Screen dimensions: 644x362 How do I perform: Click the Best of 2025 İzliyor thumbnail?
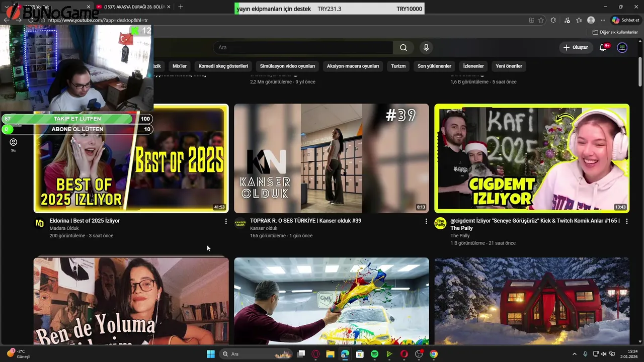pos(131,158)
